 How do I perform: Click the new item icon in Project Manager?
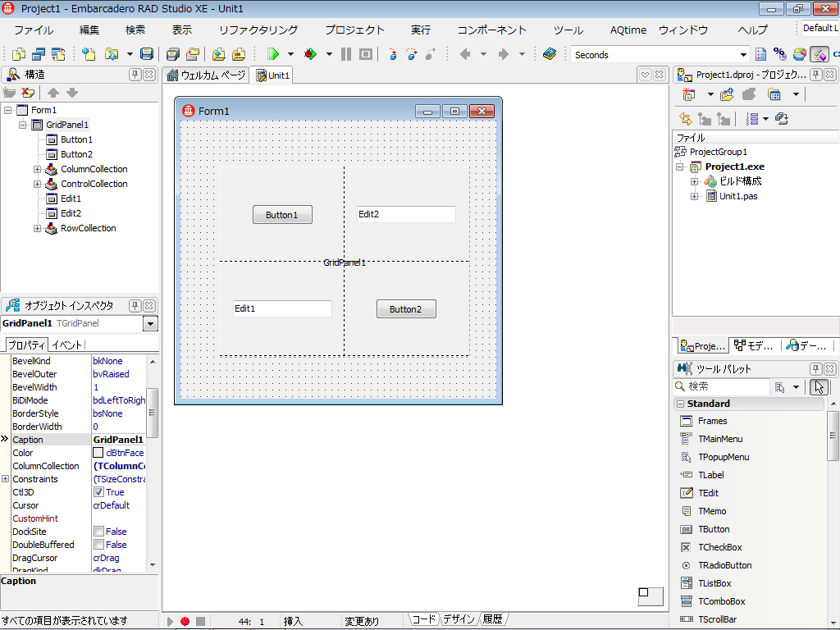689,95
